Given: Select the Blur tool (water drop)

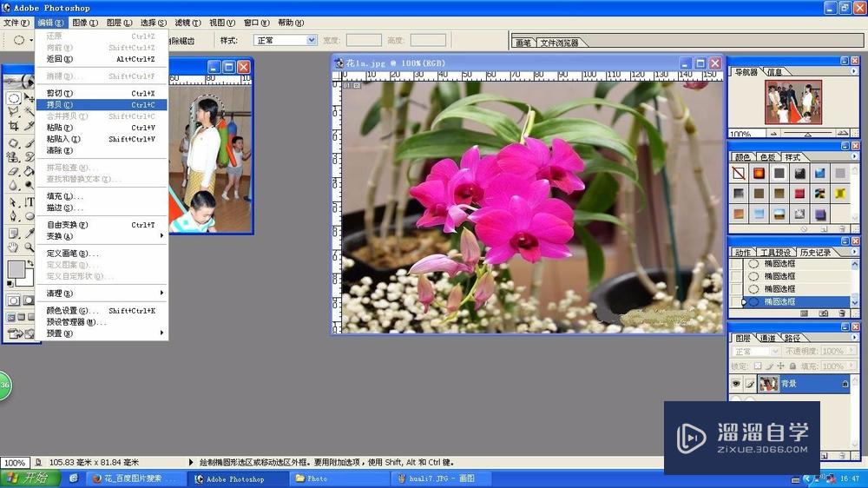Looking at the screenshot, I should pos(13,185).
